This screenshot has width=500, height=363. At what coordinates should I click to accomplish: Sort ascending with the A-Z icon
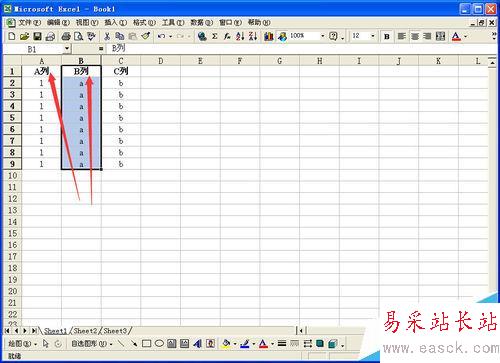(x=240, y=36)
